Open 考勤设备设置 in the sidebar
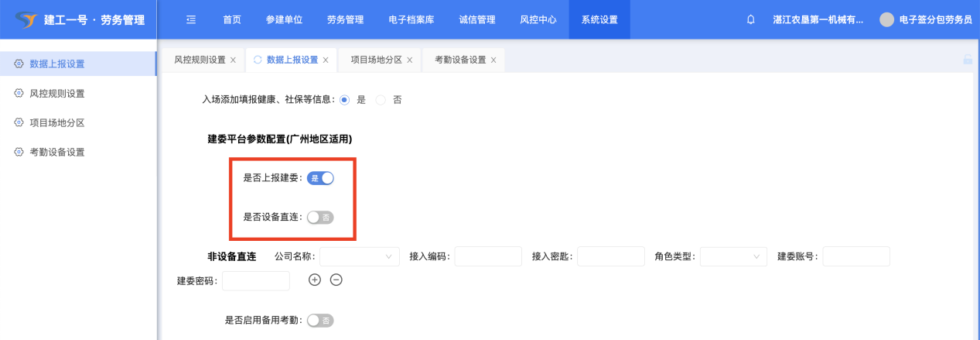This screenshot has height=340, width=980. coord(57,153)
